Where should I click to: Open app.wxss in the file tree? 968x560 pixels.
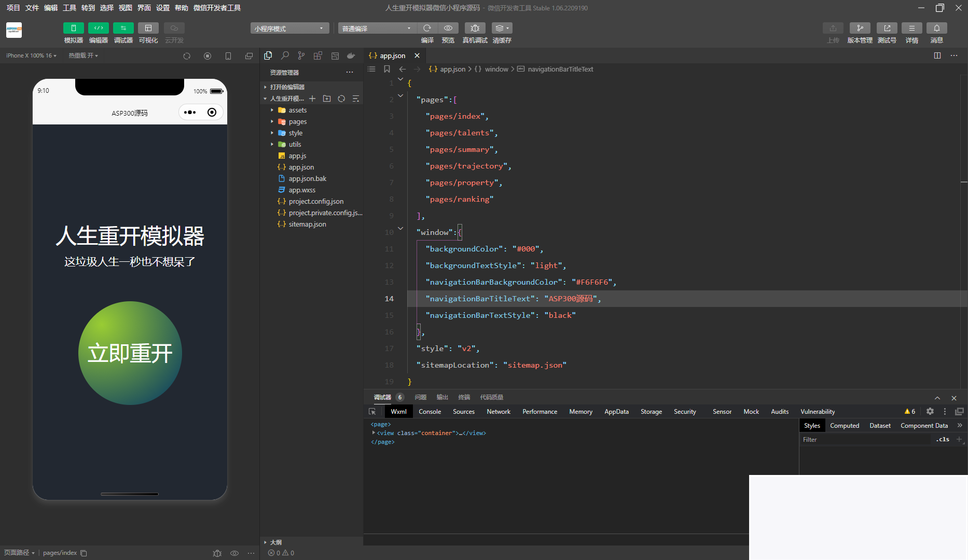302,190
